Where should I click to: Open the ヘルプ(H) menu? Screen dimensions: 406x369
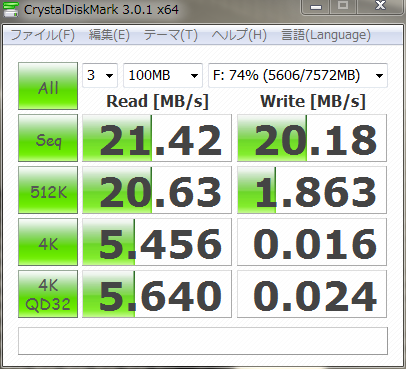click(x=239, y=35)
